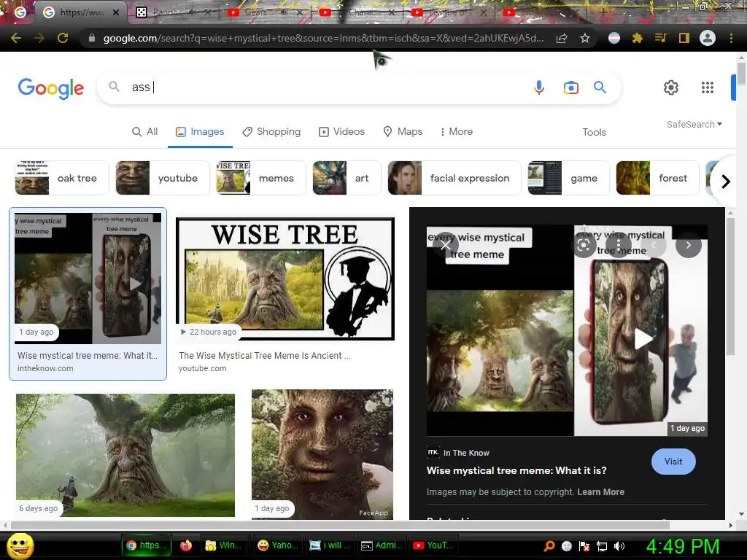Open the 'i will ...' taskbar window
The image size is (747, 560).
click(329, 545)
